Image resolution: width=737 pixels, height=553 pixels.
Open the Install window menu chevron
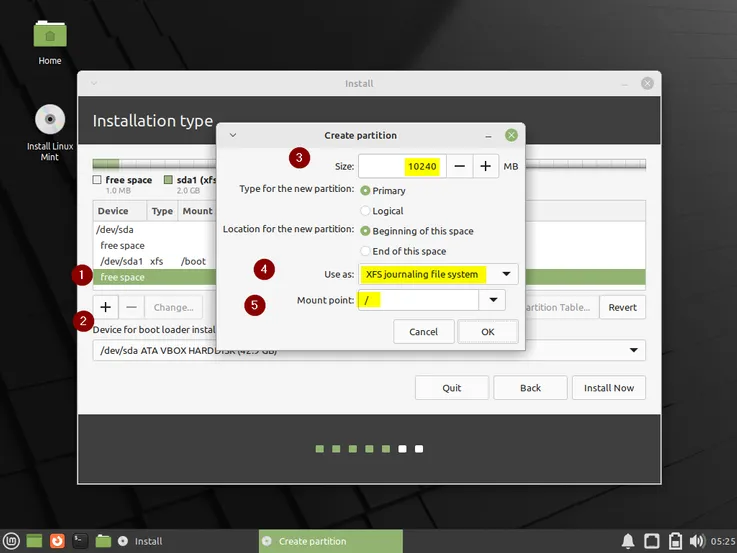pos(94,83)
